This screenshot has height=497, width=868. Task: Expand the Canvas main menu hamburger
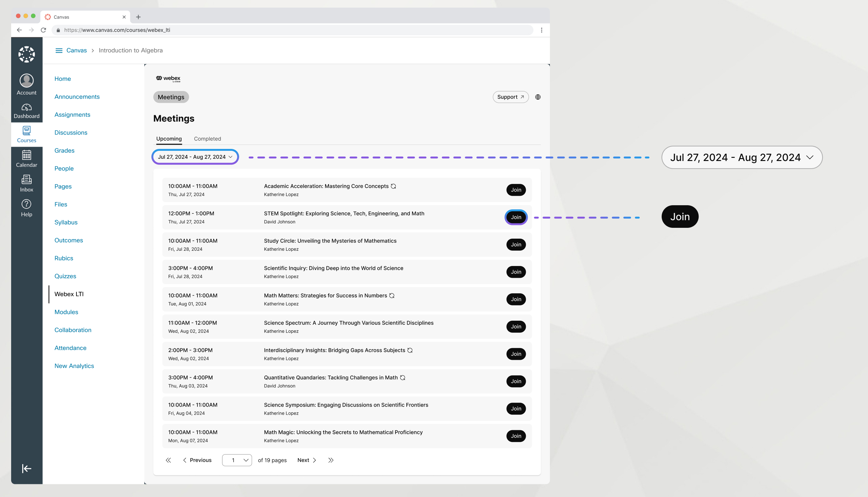59,51
